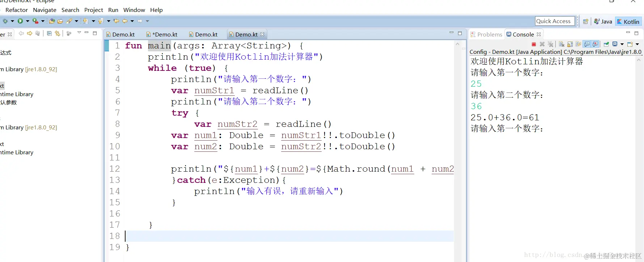Terminate the running program with the red square

click(x=534, y=44)
